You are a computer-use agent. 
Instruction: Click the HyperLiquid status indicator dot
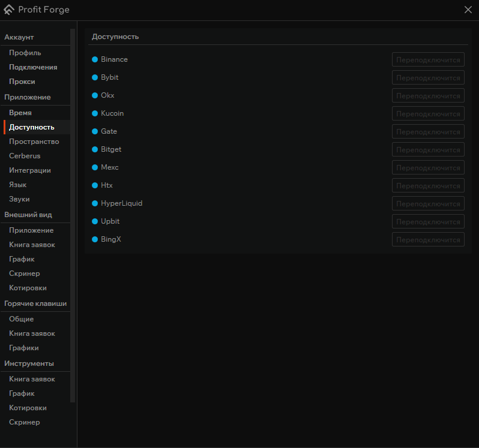coord(95,203)
